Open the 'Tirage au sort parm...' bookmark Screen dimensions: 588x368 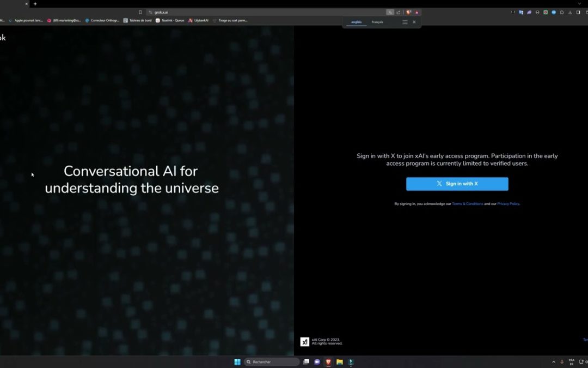[230, 21]
